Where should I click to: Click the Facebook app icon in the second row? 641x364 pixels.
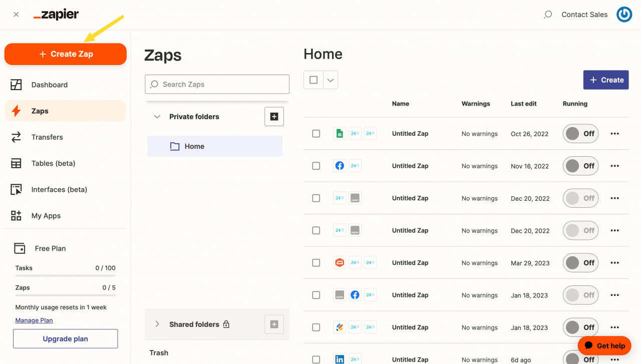tap(339, 165)
